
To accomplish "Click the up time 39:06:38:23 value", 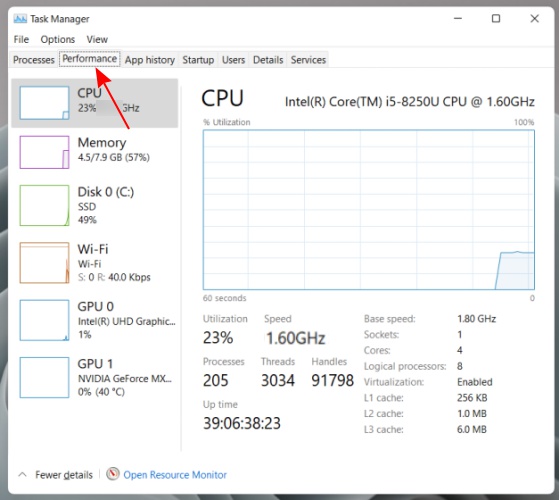I will 242,423.
